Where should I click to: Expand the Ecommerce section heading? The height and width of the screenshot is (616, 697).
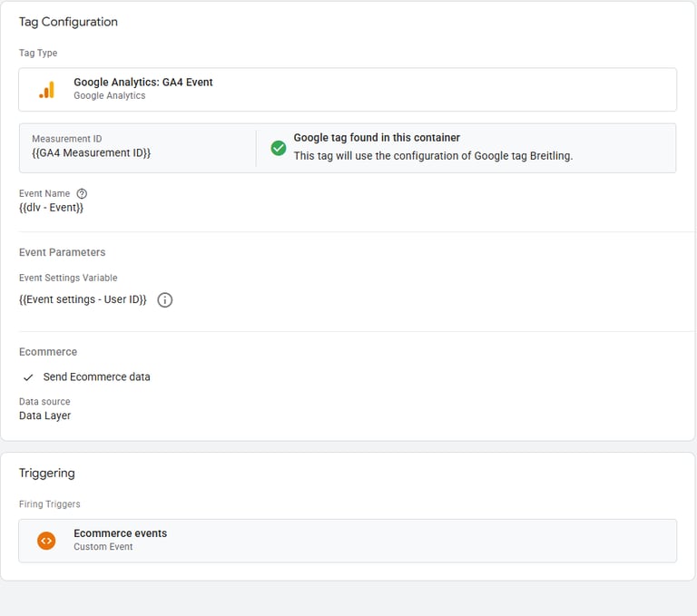point(48,351)
